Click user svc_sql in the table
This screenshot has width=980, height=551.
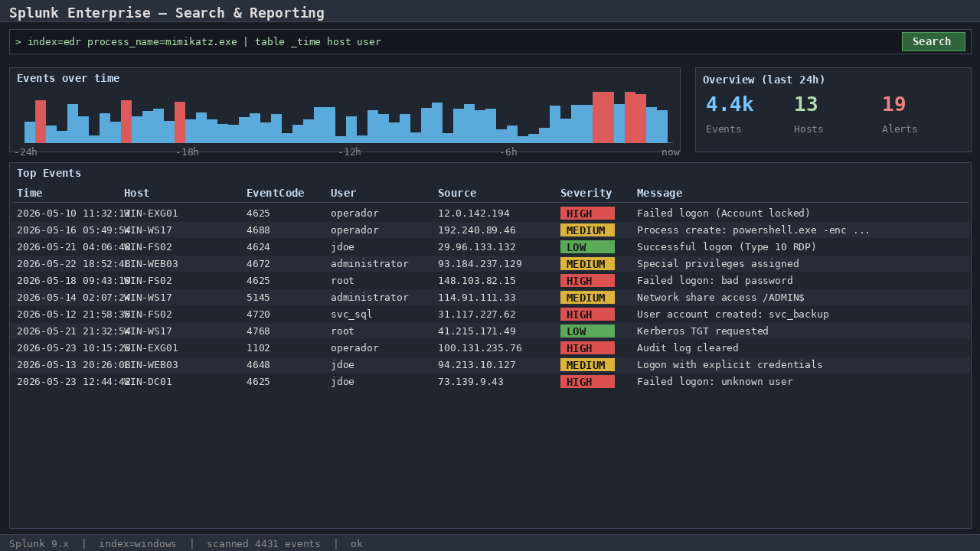click(x=351, y=315)
